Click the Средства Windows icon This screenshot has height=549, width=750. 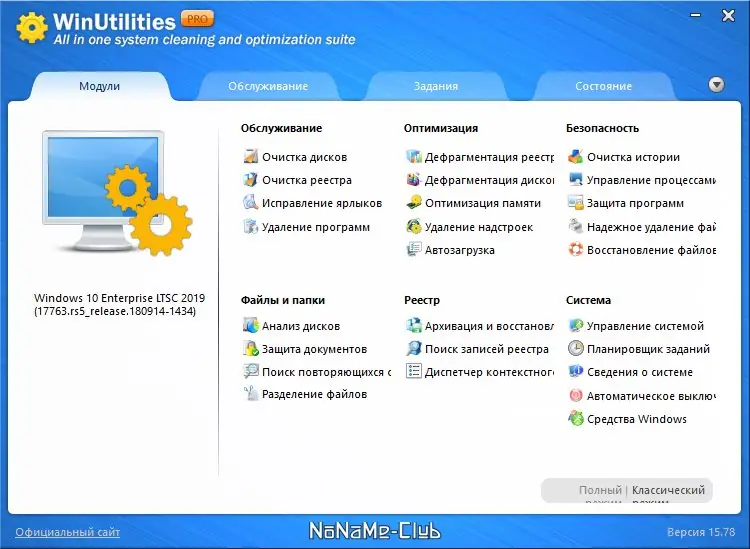[x=575, y=418]
